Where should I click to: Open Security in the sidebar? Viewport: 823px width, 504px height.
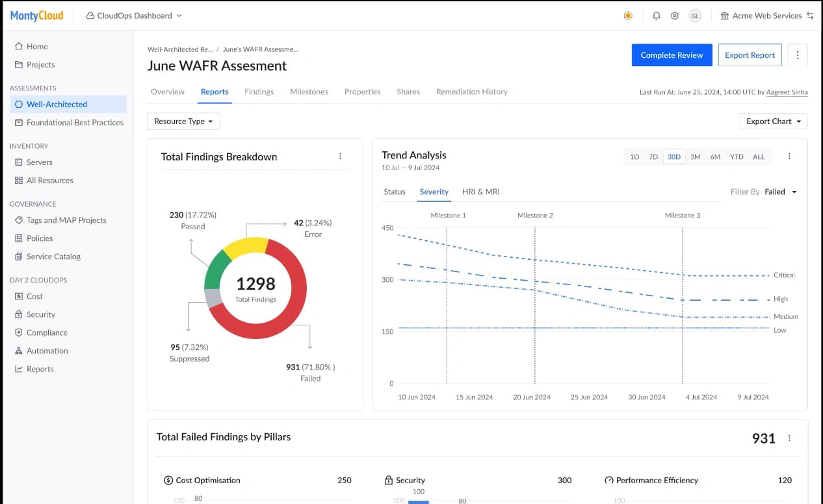pos(41,314)
